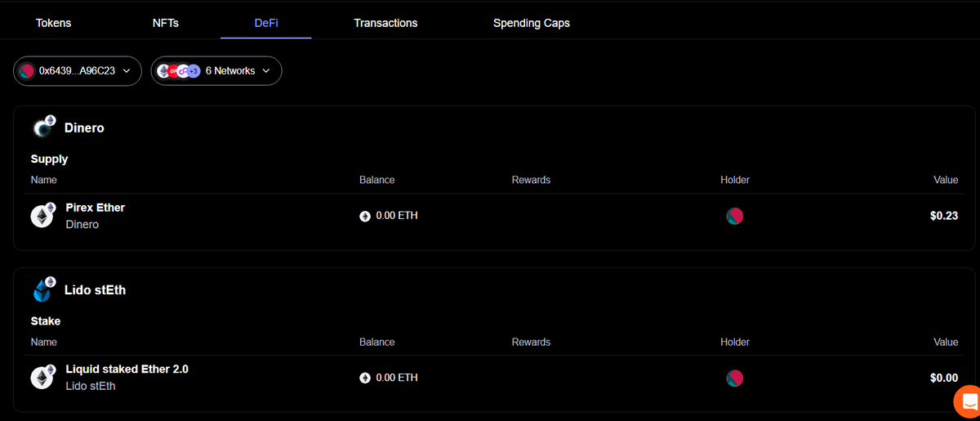Image resolution: width=980 pixels, height=421 pixels.
Task: Click the holder avatar in Pirex Ether row
Action: click(734, 217)
